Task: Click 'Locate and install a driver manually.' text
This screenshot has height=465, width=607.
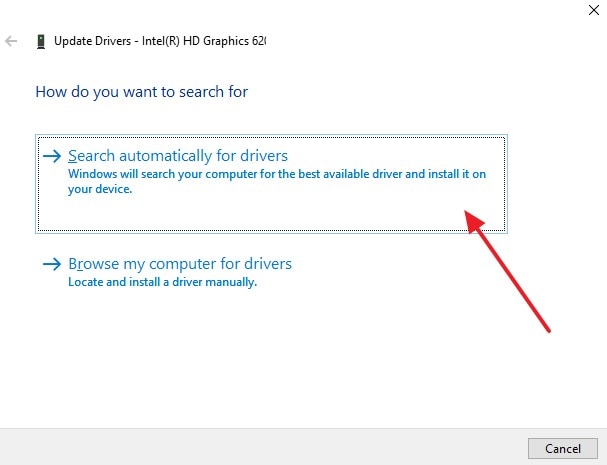Action: point(162,282)
